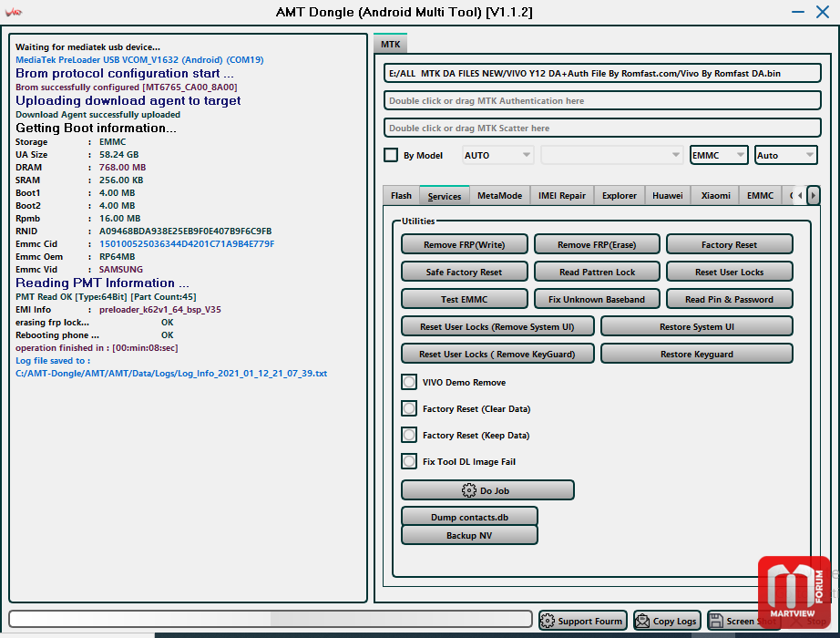Click Read Pin & Password button
Image resolution: width=840 pixels, height=638 pixels.
[x=729, y=299]
